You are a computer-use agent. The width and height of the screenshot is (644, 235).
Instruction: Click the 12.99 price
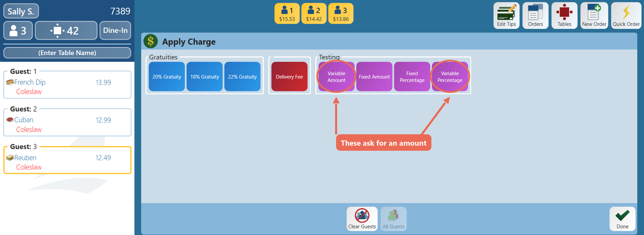click(103, 120)
